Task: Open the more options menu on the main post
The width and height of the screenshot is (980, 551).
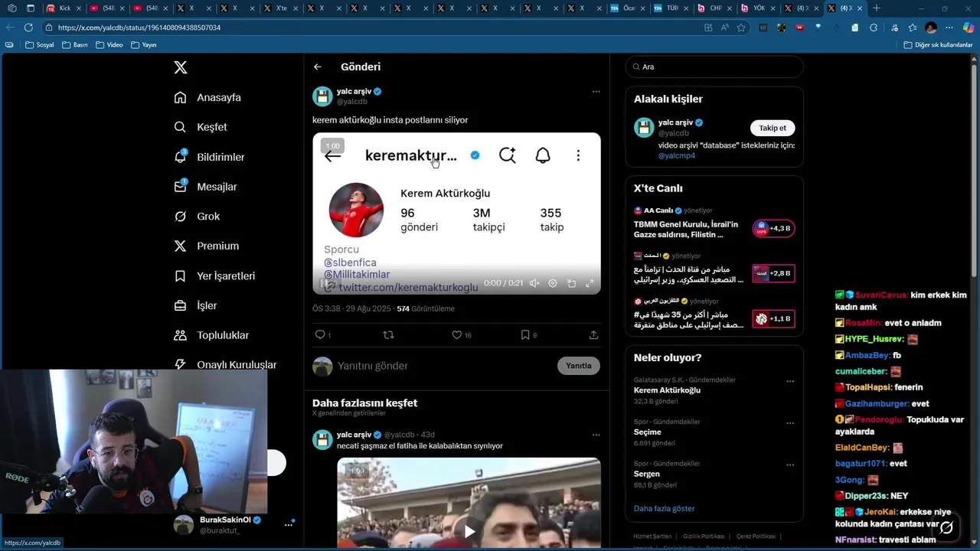Action: coord(596,91)
